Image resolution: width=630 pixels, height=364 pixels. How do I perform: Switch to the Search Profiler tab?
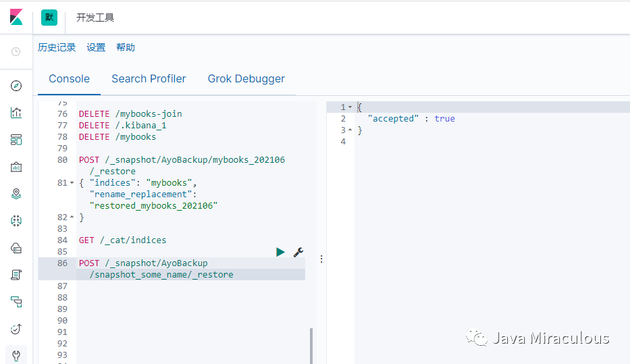pyautogui.click(x=149, y=79)
